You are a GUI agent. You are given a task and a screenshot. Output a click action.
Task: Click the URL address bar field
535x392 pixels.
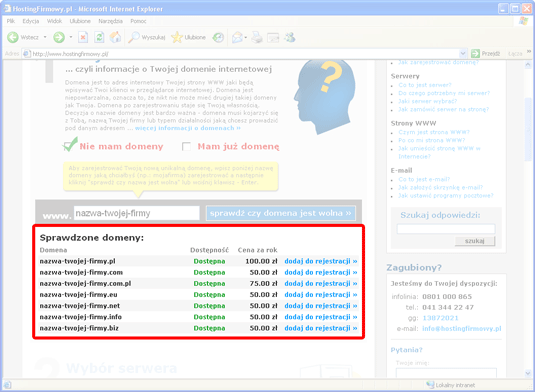245,54
